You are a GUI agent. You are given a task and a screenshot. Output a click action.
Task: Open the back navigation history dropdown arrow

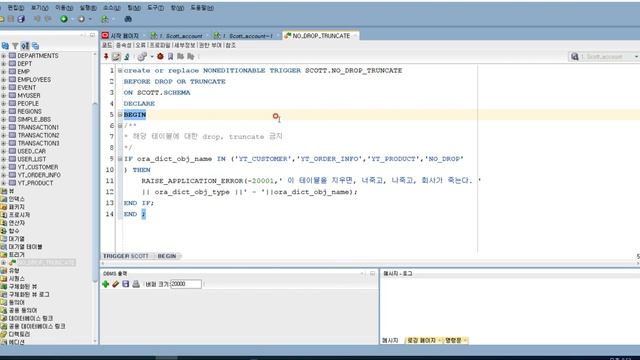(72, 19)
